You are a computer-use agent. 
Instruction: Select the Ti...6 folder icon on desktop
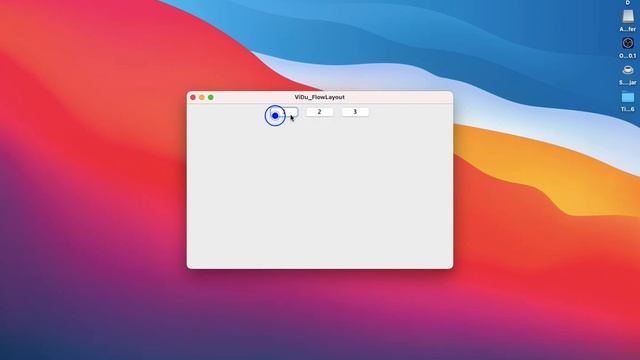tap(628, 97)
